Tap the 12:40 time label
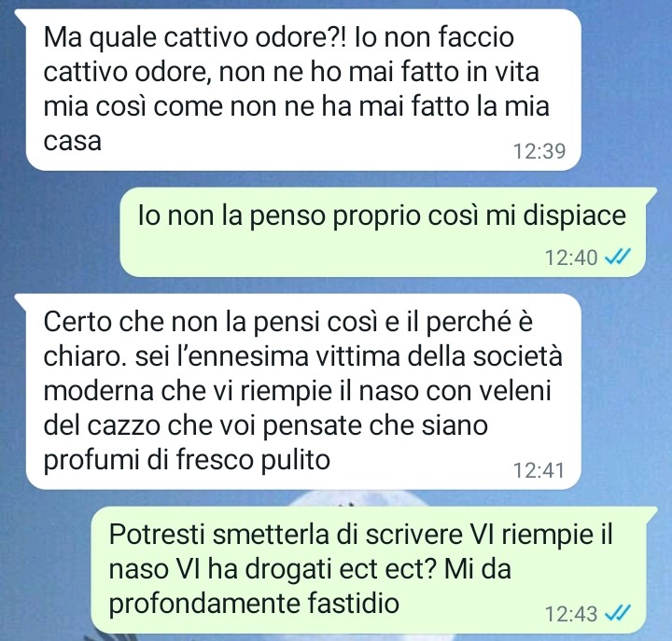 [571, 258]
